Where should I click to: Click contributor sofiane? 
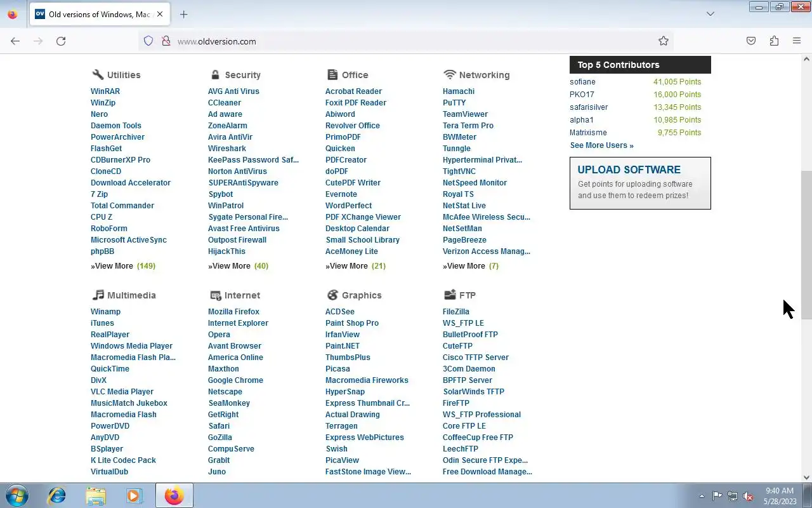(x=582, y=82)
